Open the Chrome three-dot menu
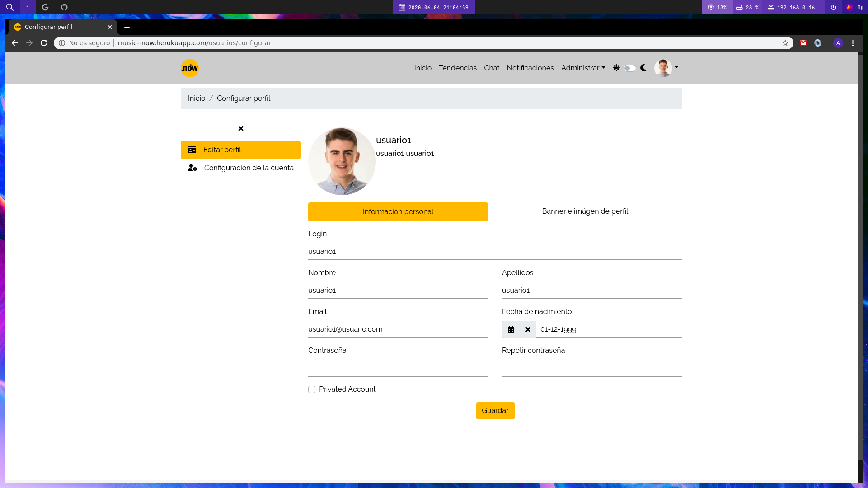Viewport: 868px width, 488px height. pyautogui.click(x=853, y=43)
